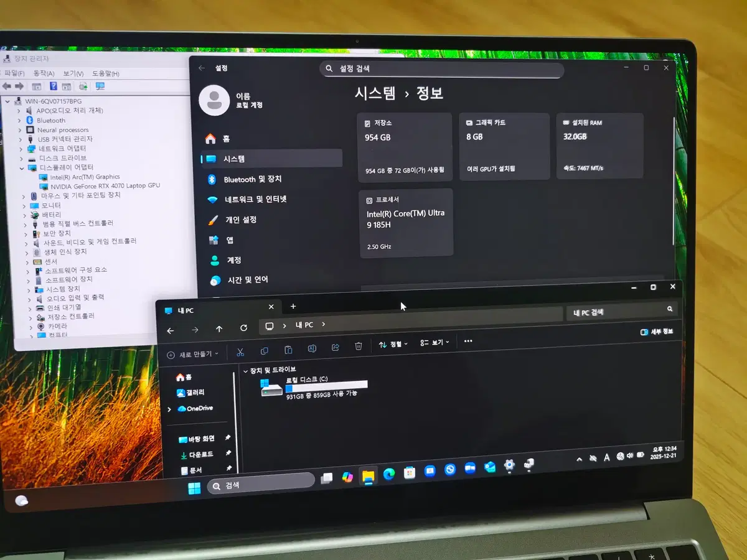This screenshot has width=747, height=560.
Task: Open the 정렬 sort dropdown
Action: coord(393,344)
